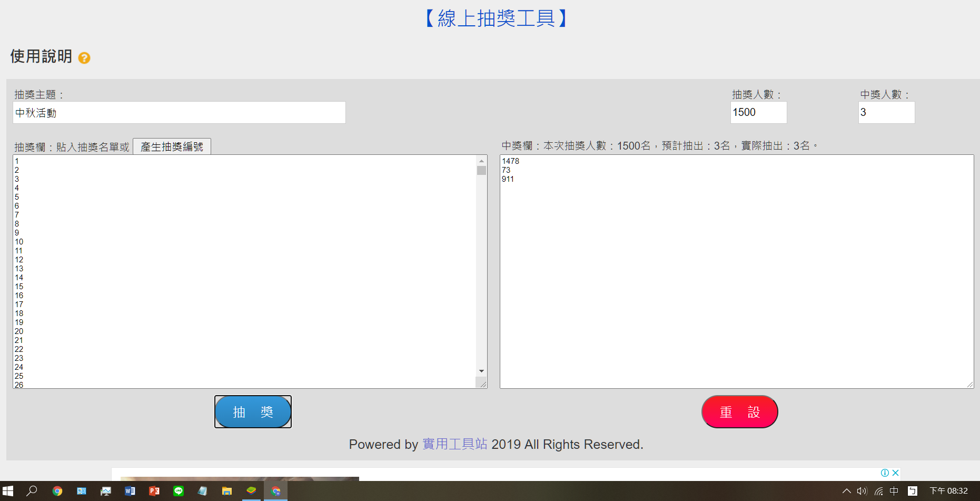Open the performance monitor taskbar icon
The image size is (980, 501).
106,491
